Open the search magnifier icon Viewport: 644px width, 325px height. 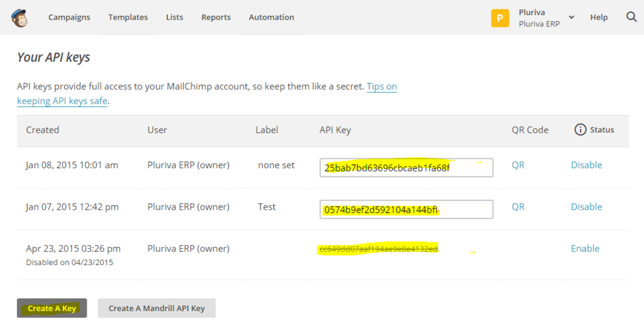[631, 17]
